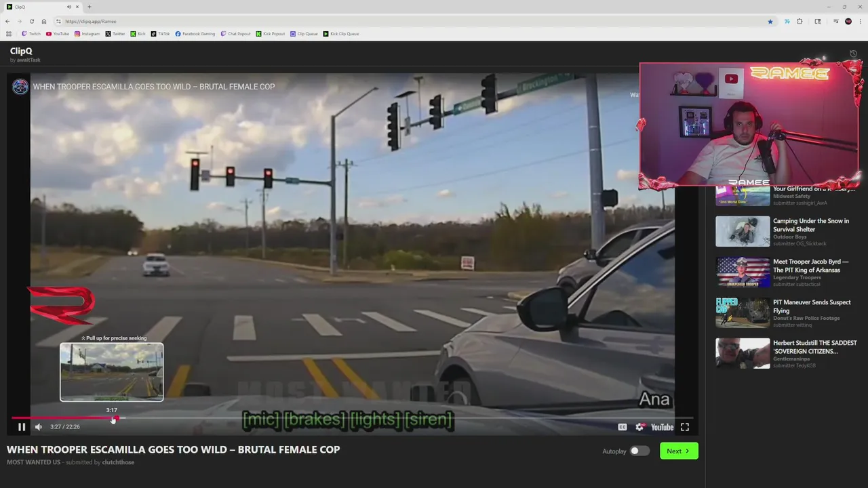Open the browser extensions puzzle icon
The image size is (868, 488).
tap(800, 21)
